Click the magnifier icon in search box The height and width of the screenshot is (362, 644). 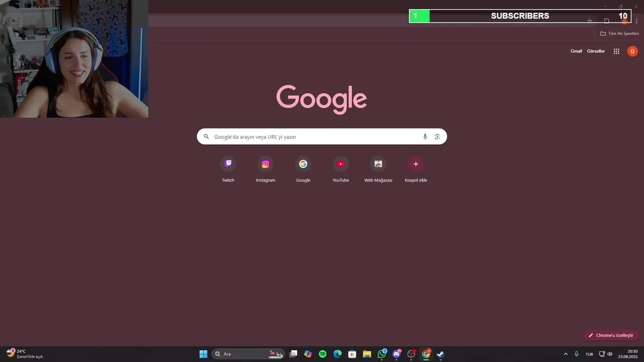(x=206, y=137)
